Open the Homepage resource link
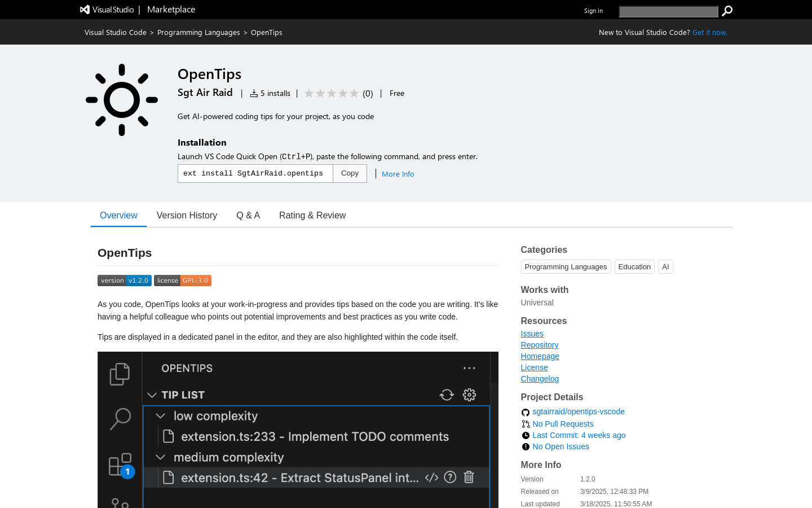812x508 pixels. [540, 356]
